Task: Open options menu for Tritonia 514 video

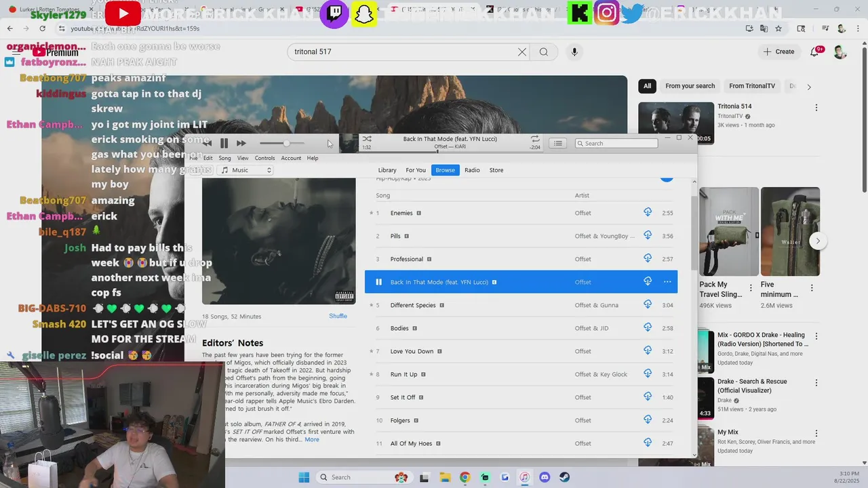Action: click(x=816, y=108)
